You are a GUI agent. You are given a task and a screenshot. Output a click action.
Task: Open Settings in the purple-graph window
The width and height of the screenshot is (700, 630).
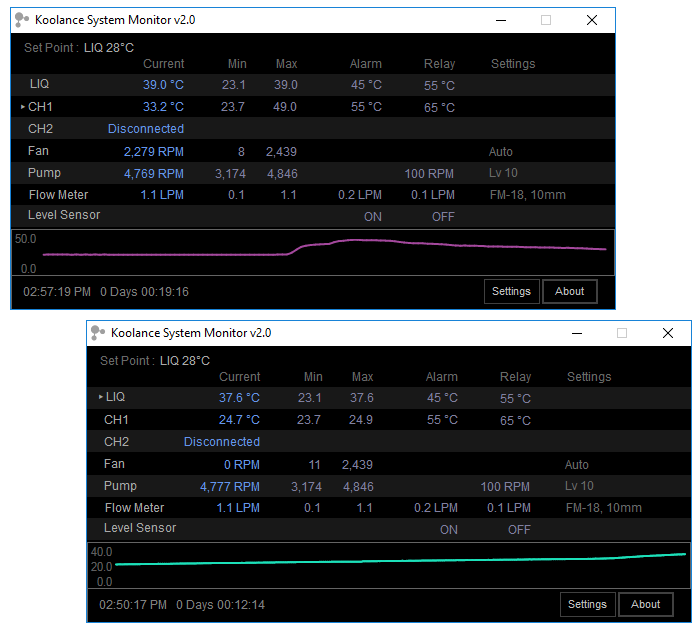tap(511, 291)
